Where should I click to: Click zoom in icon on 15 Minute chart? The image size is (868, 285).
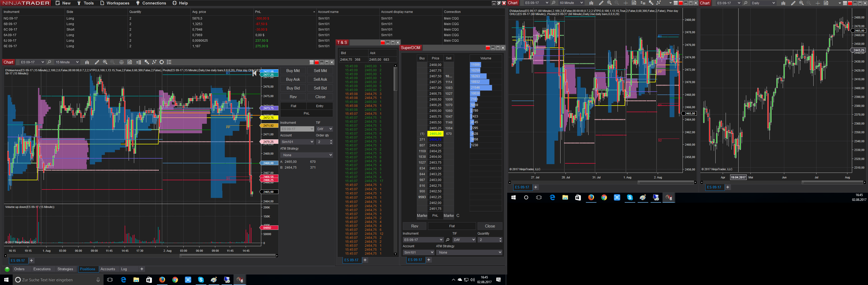105,62
